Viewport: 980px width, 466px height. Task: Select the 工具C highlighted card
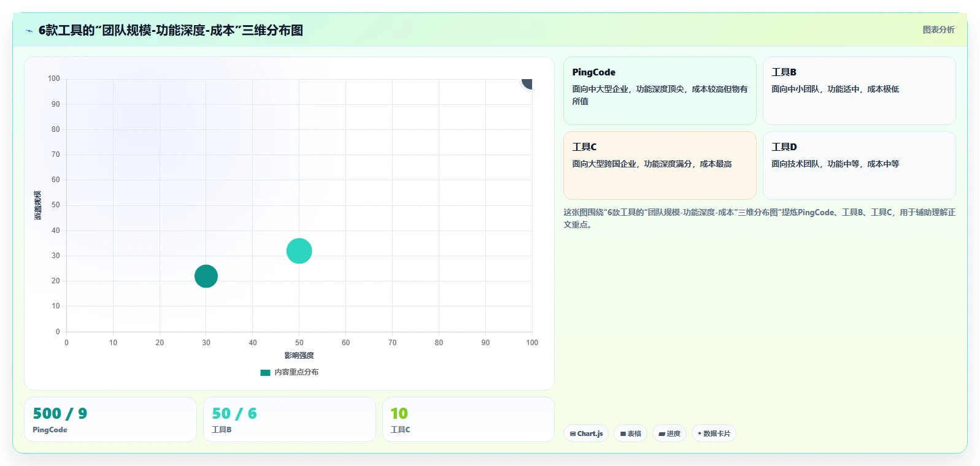point(660,166)
